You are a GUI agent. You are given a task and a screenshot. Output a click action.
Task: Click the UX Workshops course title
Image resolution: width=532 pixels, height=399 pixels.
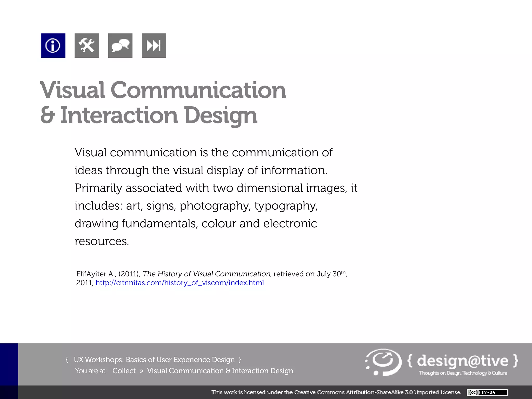(154, 360)
